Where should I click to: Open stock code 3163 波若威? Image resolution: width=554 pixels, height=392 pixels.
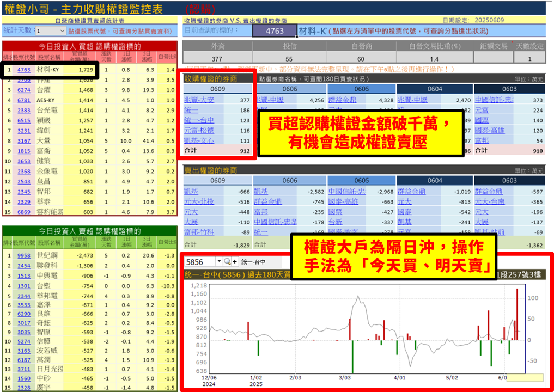(x=24, y=351)
